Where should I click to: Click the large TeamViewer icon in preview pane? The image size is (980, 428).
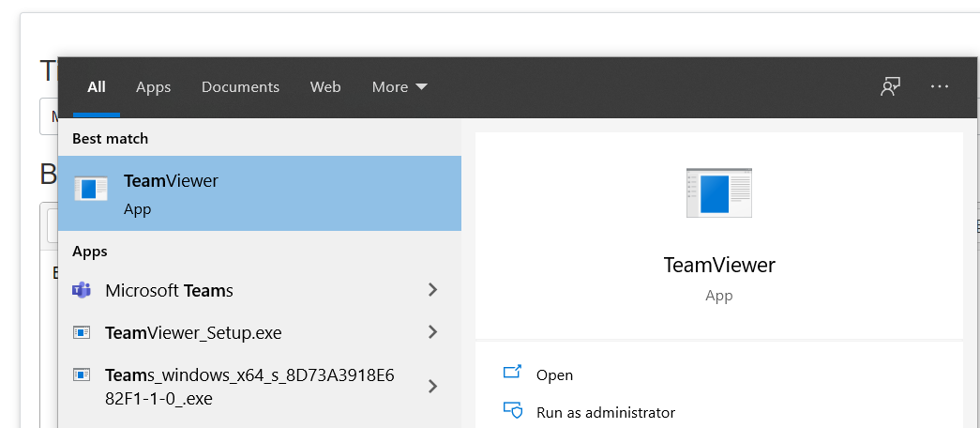(718, 193)
